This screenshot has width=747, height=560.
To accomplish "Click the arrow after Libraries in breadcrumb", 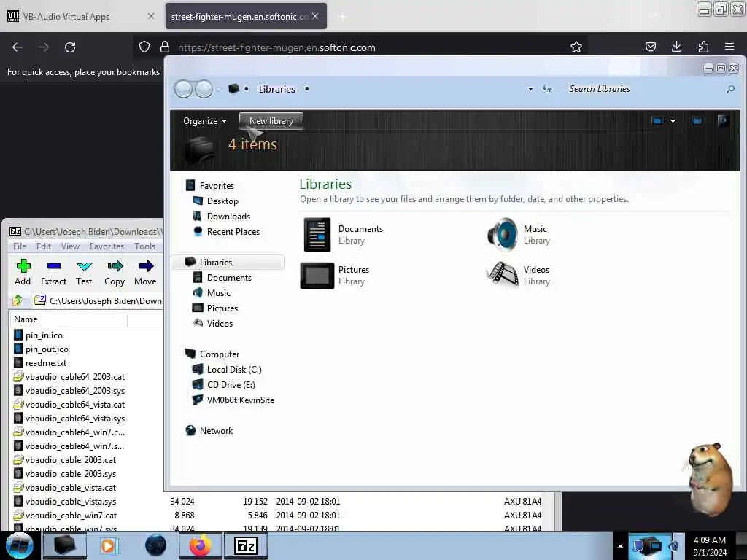I will point(307,89).
